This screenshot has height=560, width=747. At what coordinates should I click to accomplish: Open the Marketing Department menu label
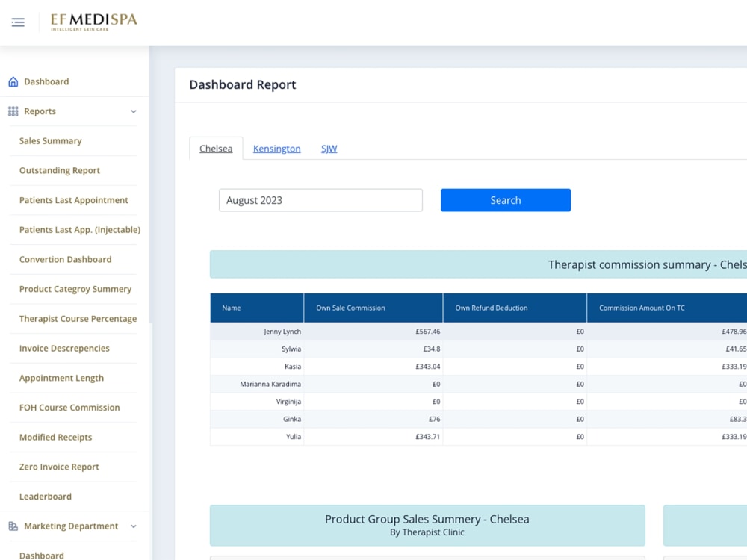click(71, 526)
